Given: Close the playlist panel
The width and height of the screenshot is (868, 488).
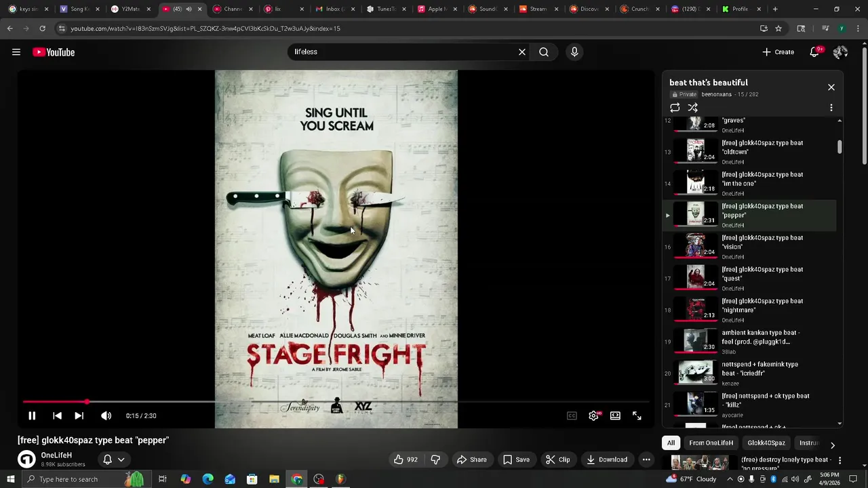Looking at the screenshot, I should click(x=831, y=87).
